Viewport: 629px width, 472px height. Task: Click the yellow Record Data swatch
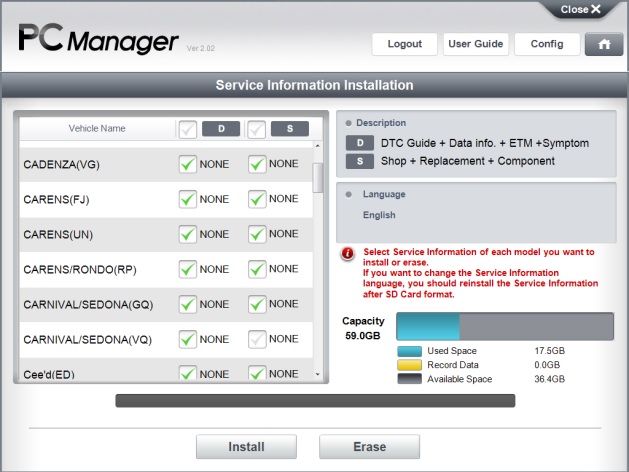tap(410, 365)
